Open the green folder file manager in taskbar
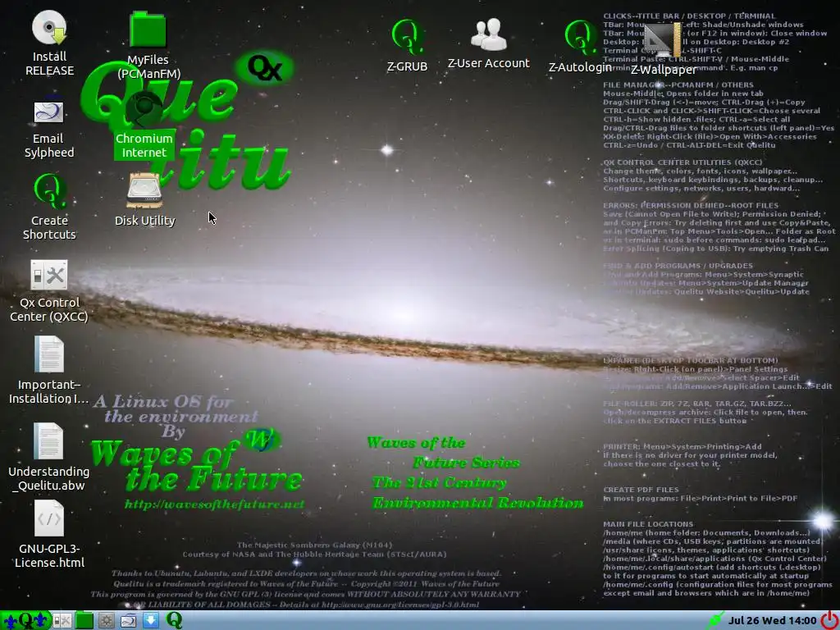This screenshot has width=840, height=630. 84,621
